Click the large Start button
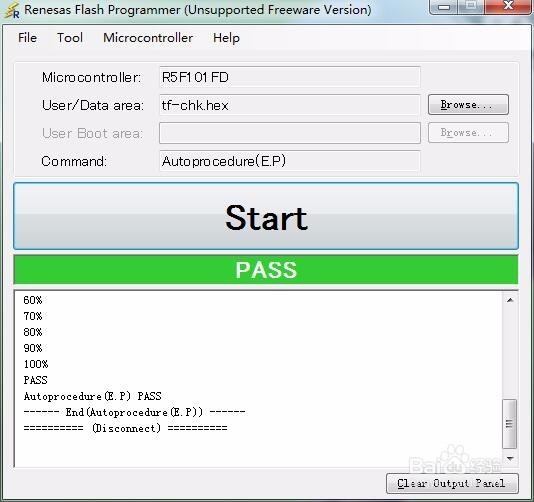Image resolution: width=534 pixels, height=502 pixels. [x=266, y=216]
